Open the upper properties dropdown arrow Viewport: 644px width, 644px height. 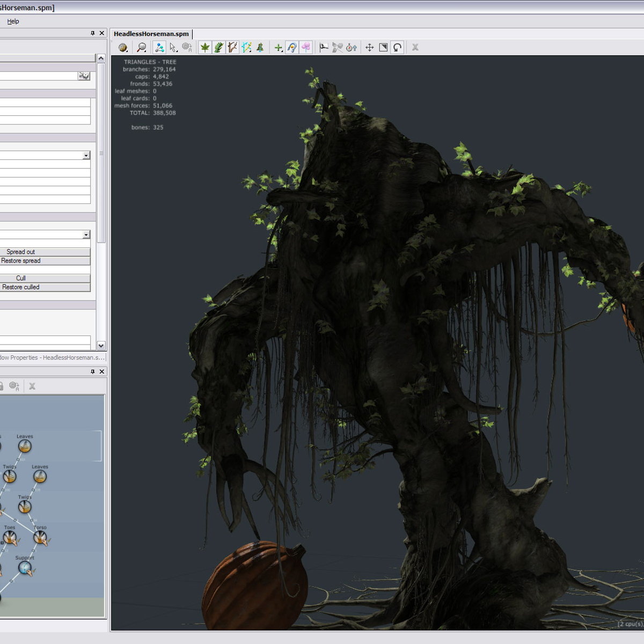pyautogui.click(x=86, y=155)
